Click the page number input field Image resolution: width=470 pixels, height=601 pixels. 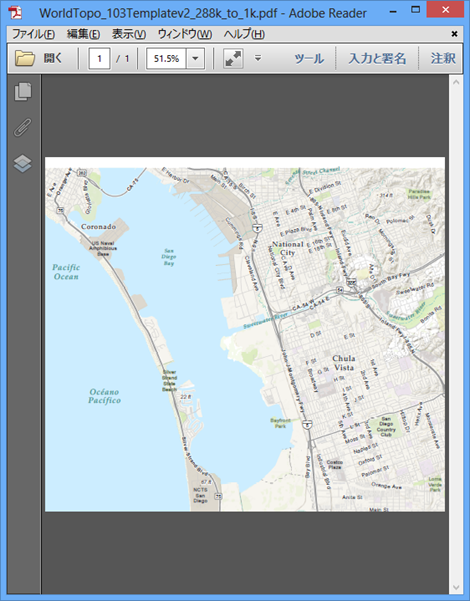tap(99, 59)
